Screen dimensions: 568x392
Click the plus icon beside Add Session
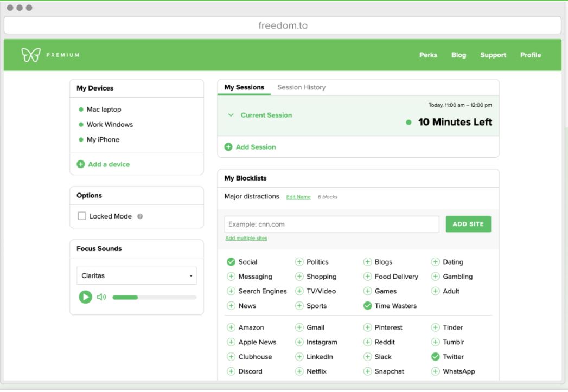228,147
